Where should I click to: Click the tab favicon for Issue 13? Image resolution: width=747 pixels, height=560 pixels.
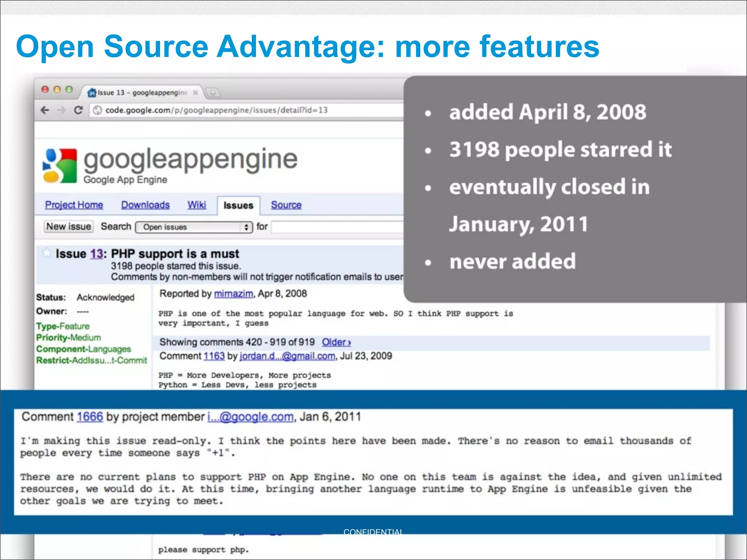[92, 93]
